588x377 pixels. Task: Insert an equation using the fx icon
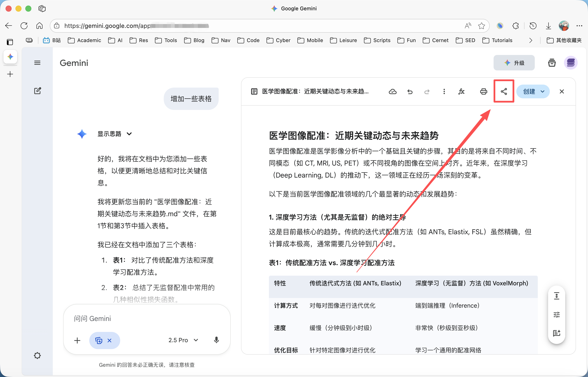click(461, 91)
